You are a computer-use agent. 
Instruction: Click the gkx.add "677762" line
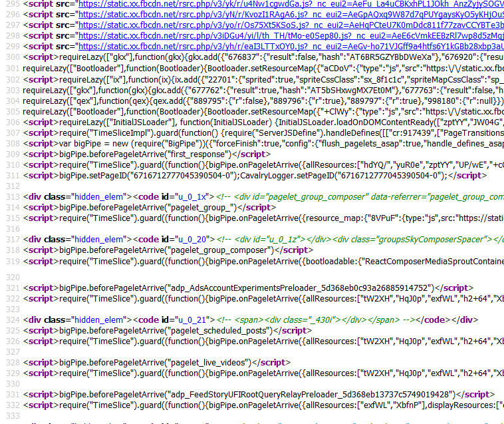click(263, 91)
